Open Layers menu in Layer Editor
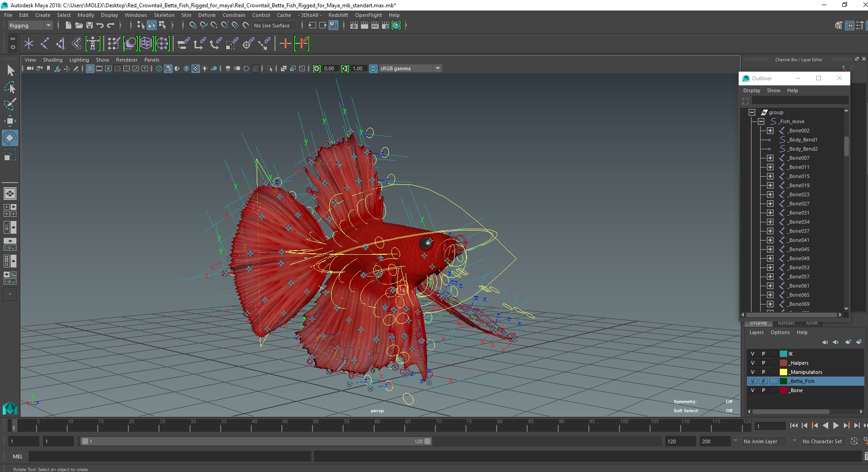This screenshot has width=868, height=472. [x=757, y=332]
